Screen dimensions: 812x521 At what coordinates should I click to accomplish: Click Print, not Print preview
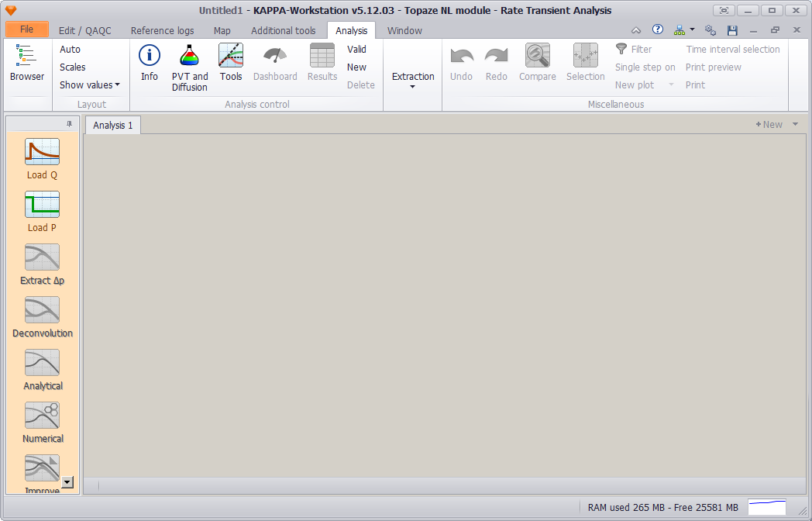[696, 85]
